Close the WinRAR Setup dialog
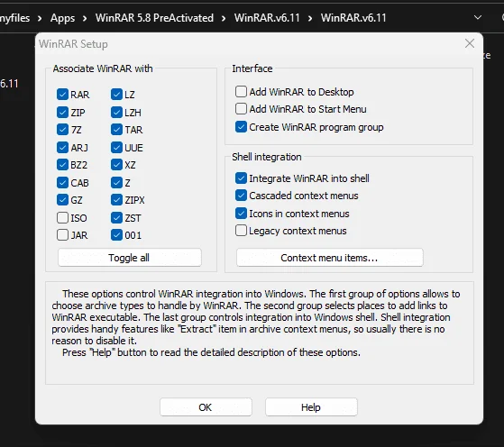Viewport: 504px width, 447px height. tap(470, 43)
